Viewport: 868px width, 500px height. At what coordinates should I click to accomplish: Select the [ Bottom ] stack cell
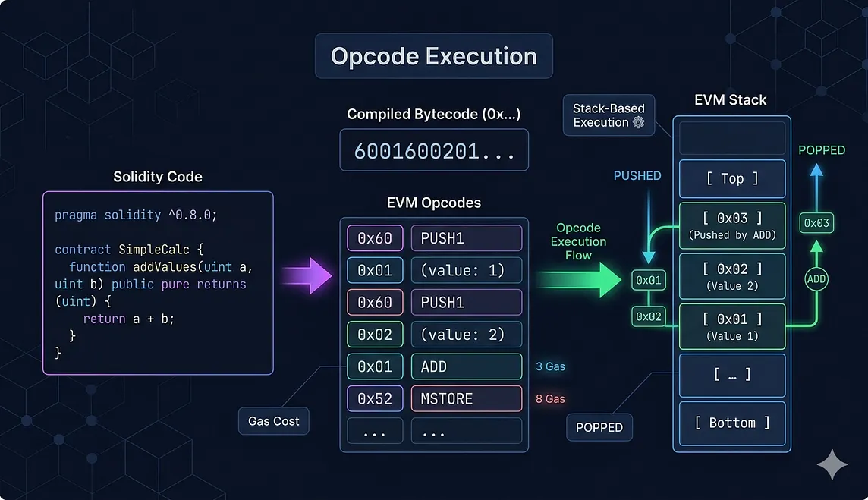pyautogui.click(x=732, y=423)
